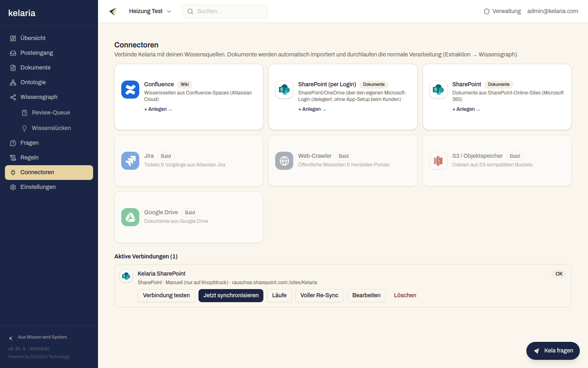Click the search magnifier icon

(190, 11)
